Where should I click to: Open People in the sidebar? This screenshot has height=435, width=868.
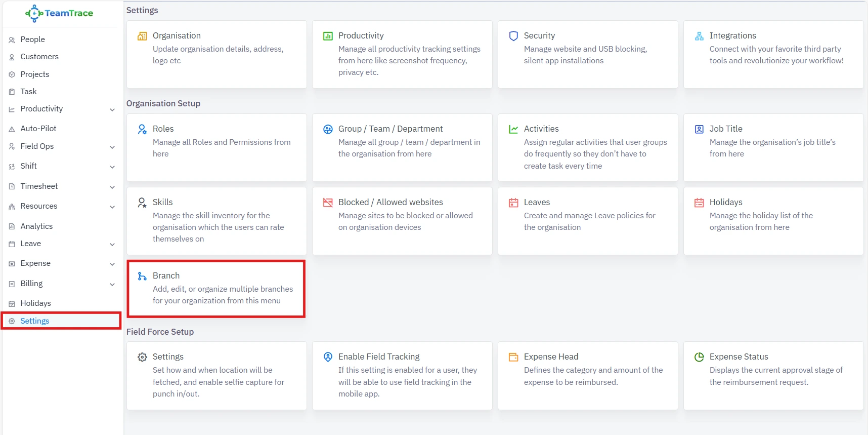pos(32,39)
